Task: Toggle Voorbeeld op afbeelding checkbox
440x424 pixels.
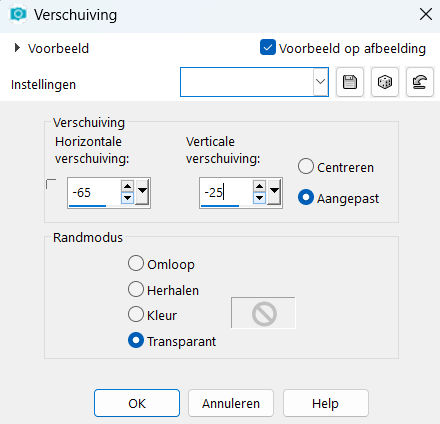Action: (x=268, y=47)
